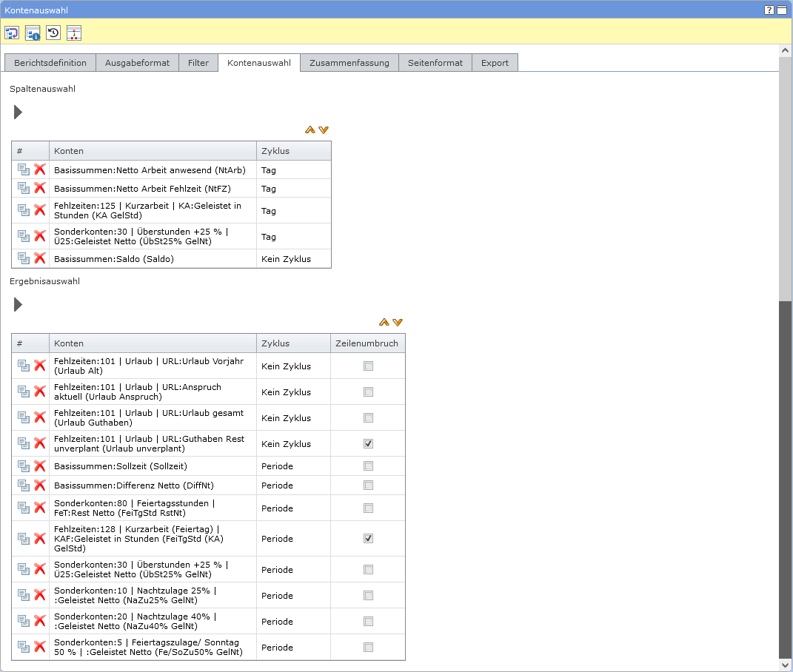Go to the Seitenformat tab
Image resolution: width=793 pixels, height=672 pixels.
[435, 63]
